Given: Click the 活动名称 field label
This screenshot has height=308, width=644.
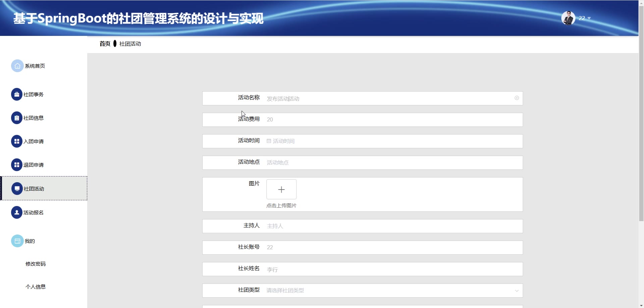Looking at the screenshot, I should click(x=249, y=98).
